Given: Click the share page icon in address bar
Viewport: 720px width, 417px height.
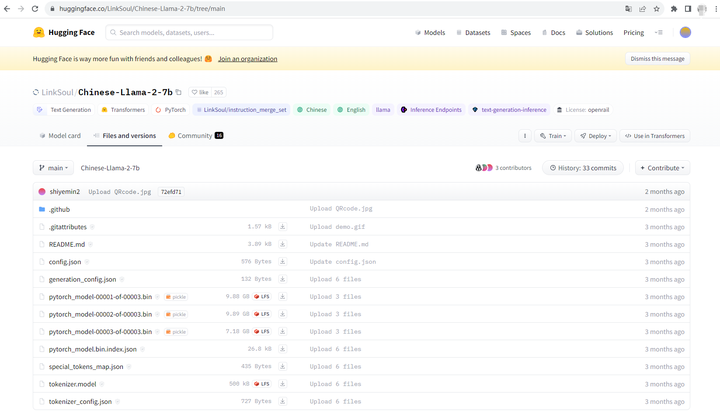Looking at the screenshot, I should 642,9.
